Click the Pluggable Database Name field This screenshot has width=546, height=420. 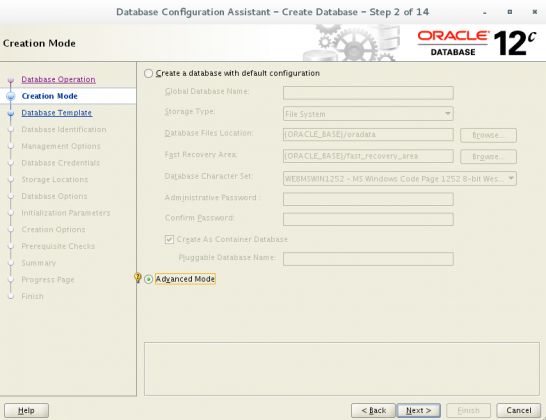pos(368,259)
